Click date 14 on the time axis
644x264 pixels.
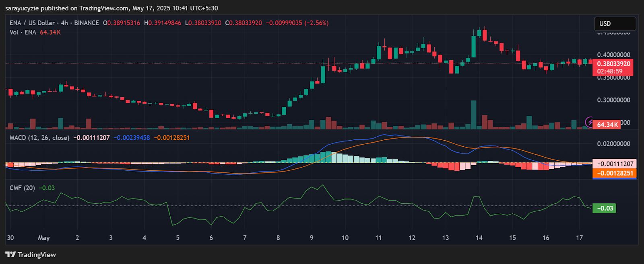[x=479, y=238]
